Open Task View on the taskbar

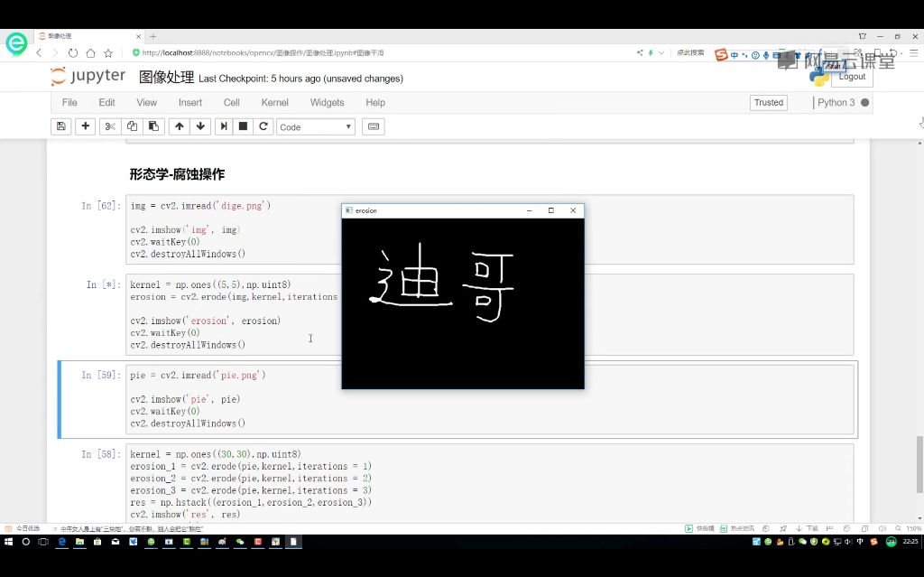(x=43, y=541)
